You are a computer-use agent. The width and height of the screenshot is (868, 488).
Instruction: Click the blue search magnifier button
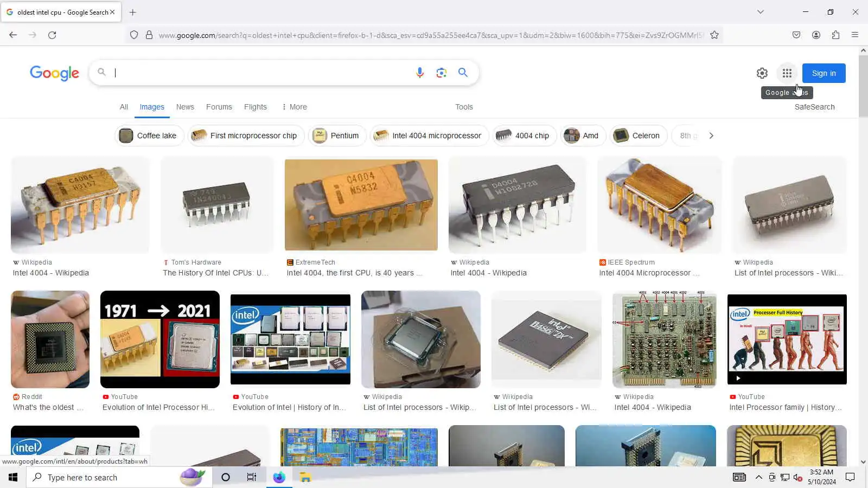point(463,72)
